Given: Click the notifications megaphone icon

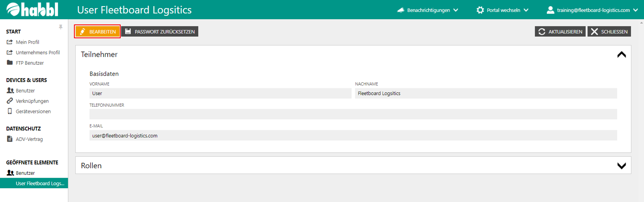Looking at the screenshot, I should click(x=401, y=10).
